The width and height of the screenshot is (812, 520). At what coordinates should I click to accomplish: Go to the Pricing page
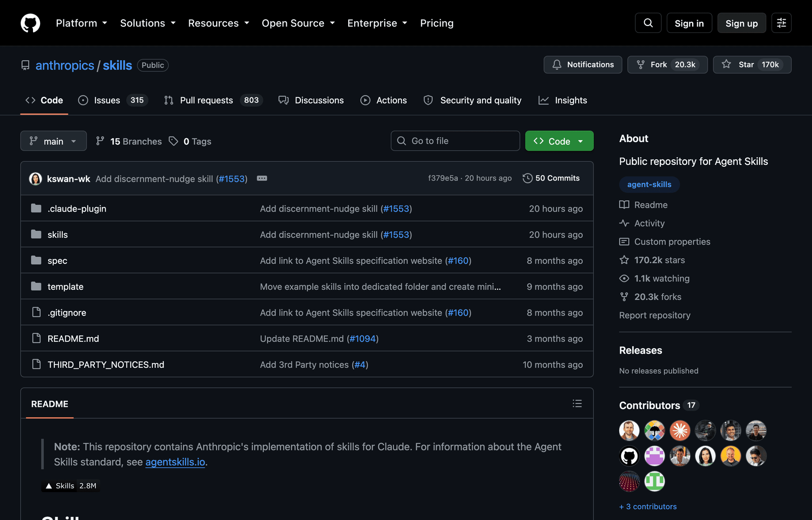(x=437, y=23)
